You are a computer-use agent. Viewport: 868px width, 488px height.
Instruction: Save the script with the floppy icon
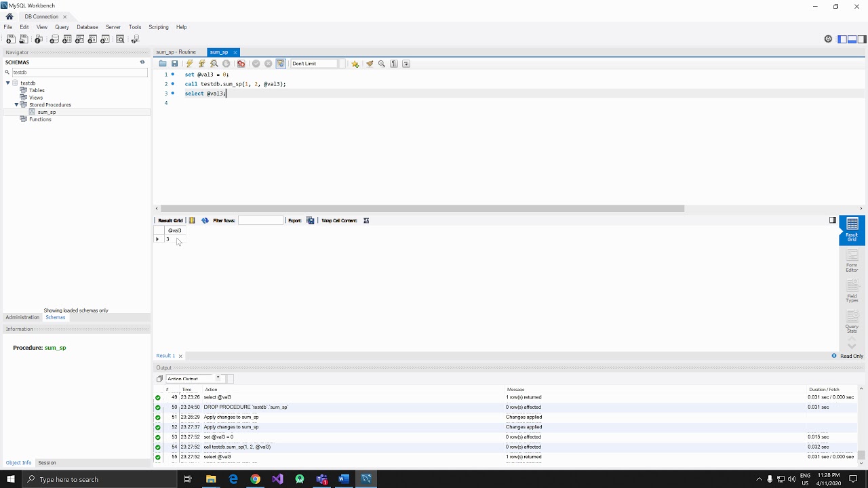[174, 64]
